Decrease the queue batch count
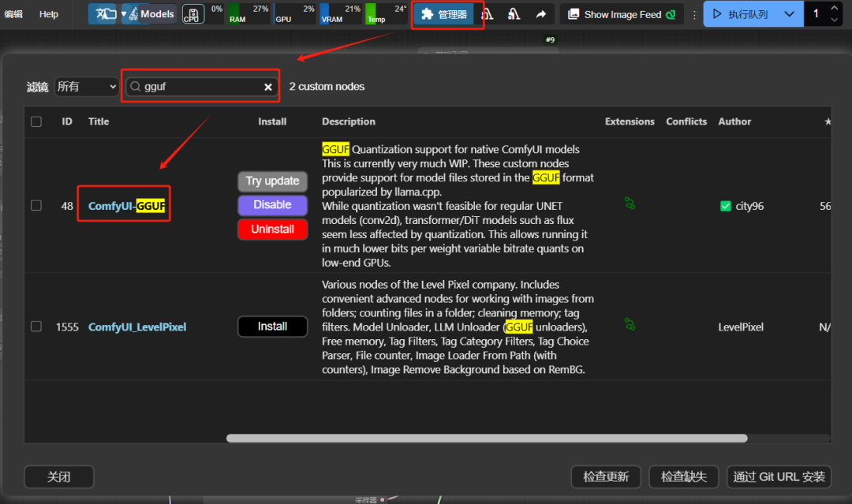This screenshot has height=504, width=852. coord(835,20)
